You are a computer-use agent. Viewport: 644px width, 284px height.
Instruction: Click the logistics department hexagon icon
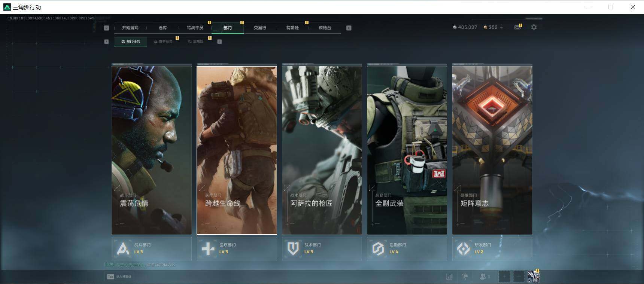378,248
